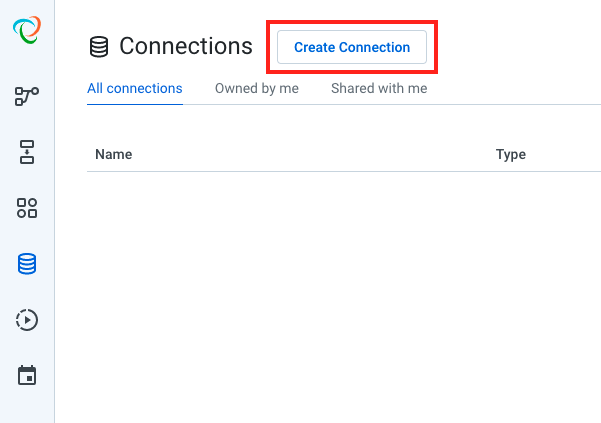Image resolution: width=601 pixels, height=423 pixels.
Task: Click blank sidebar space below calendar icon
Action: pos(27,406)
